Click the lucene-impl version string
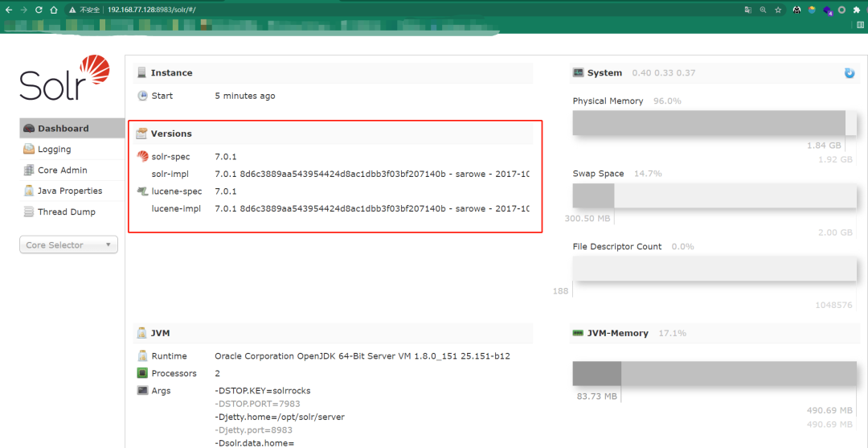Image resolution: width=868 pixels, height=448 pixels. click(x=372, y=208)
